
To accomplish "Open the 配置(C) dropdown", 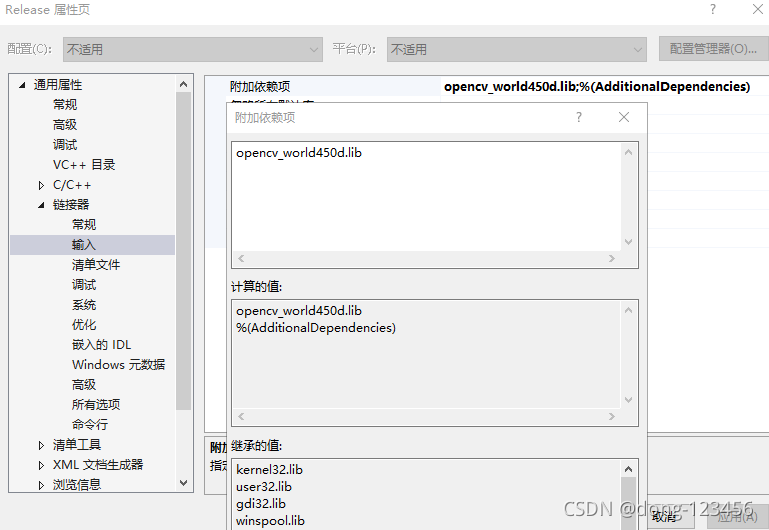I will (x=193, y=50).
